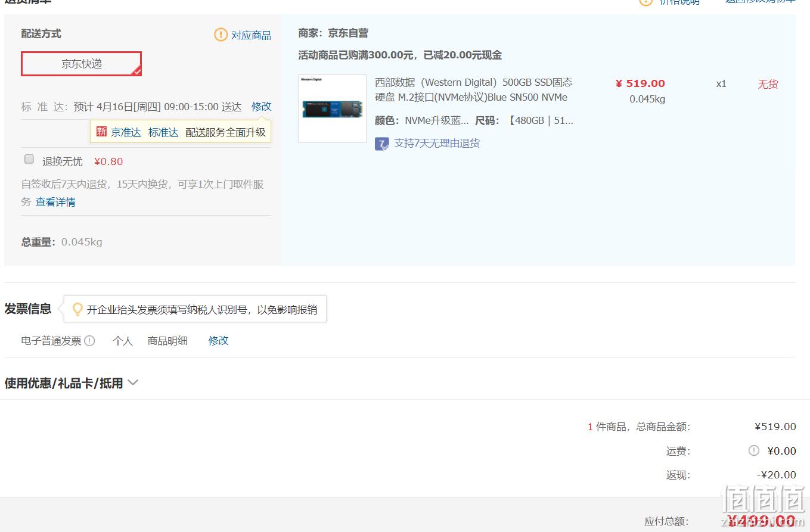The height and width of the screenshot is (532, 810).
Task: Click the Western Digital SSD thumbnail
Action: [x=332, y=108]
